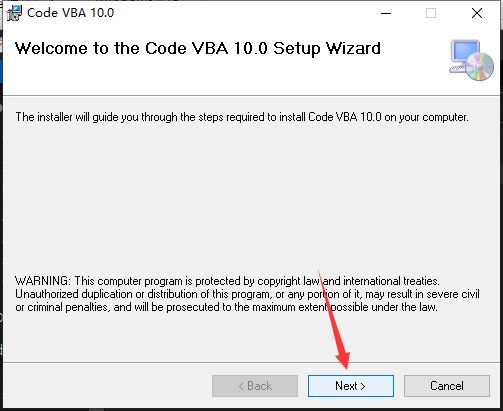Click the installer guide description sentence
Image resolution: width=503 pixels, height=411 pixels.
click(242, 117)
